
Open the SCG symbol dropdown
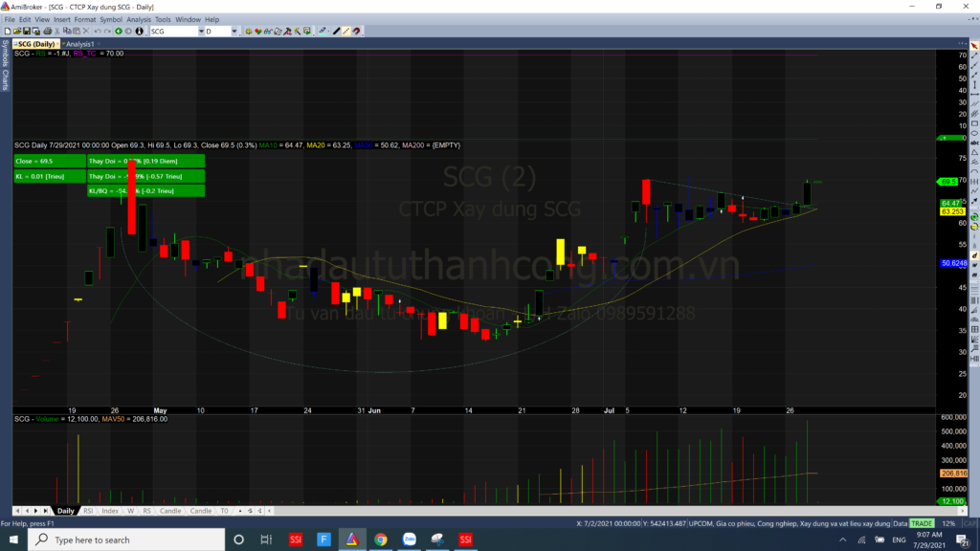(201, 32)
